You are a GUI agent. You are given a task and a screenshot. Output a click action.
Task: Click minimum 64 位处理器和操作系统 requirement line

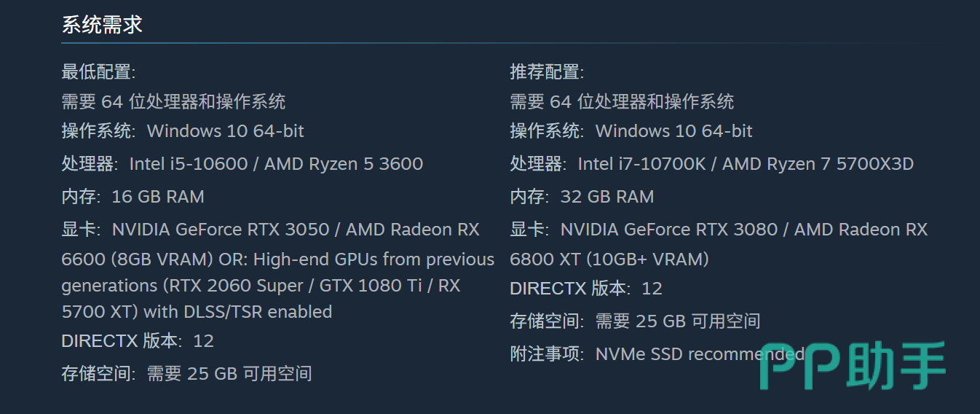coord(173,102)
